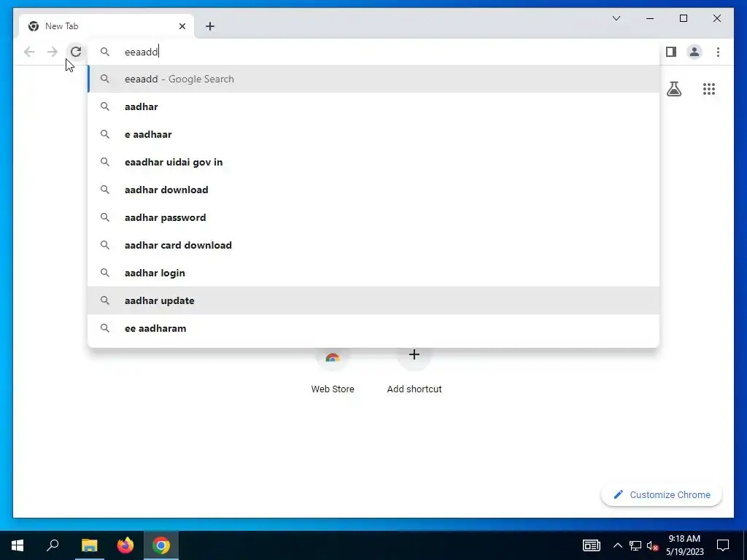Maximize the Chrome window
The image size is (747, 560).
683,18
